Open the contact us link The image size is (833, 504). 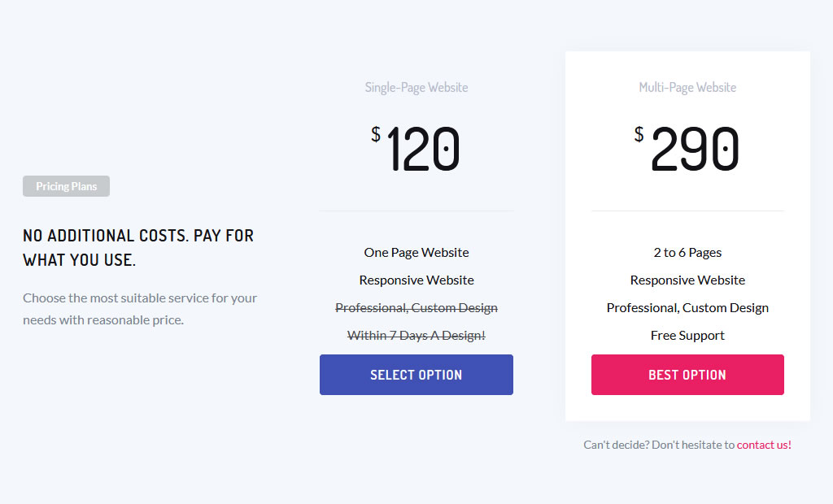(764, 445)
